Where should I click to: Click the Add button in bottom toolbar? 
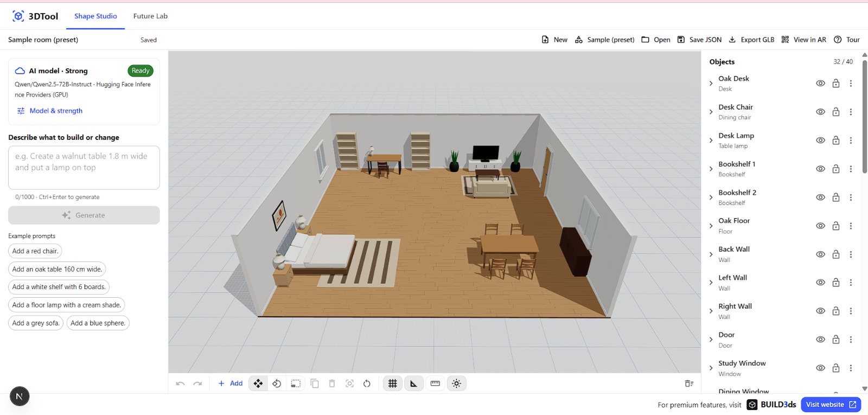tap(230, 384)
